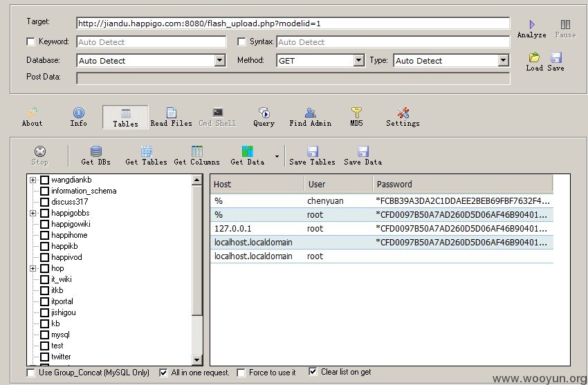588x385 pixels.
Task: Enable the Keyword checkbox
Action: (x=30, y=41)
